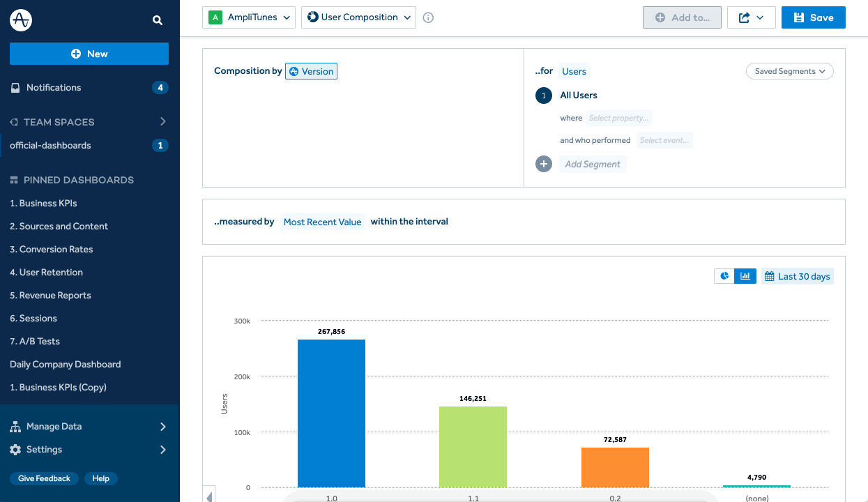Image resolution: width=868 pixels, height=502 pixels.
Task: Open the AmpliTunes project dropdown
Action: pyautogui.click(x=249, y=17)
